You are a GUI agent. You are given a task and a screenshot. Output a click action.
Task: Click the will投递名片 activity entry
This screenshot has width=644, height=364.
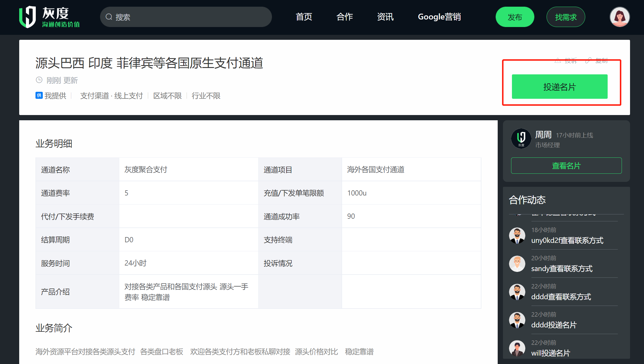551,353
